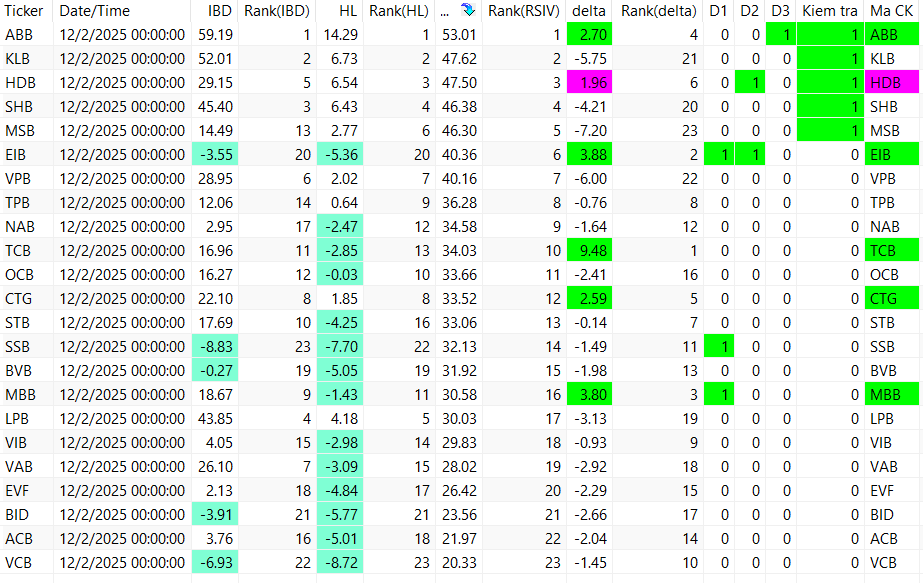Click the green CTG cell in Ma CK column

click(892, 299)
